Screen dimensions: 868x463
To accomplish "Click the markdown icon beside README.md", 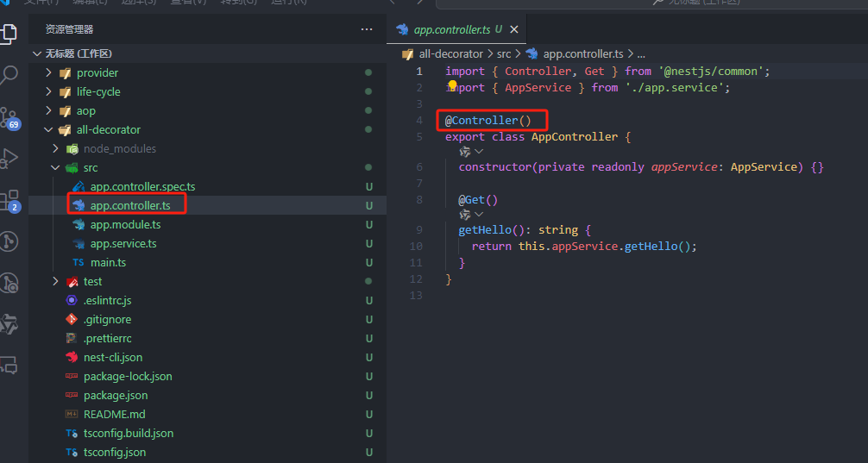I will tap(72, 415).
